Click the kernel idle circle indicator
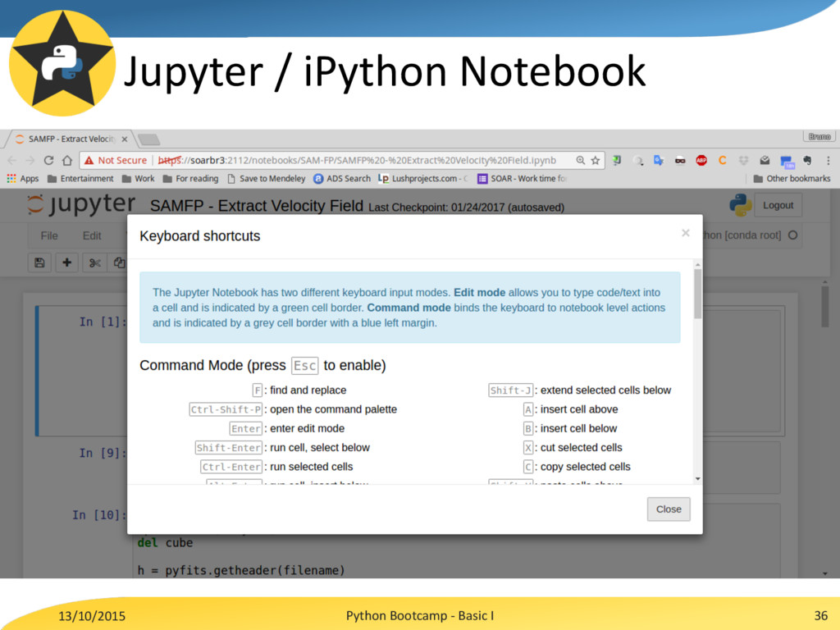Image resolution: width=840 pixels, height=630 pixels. 793,235
